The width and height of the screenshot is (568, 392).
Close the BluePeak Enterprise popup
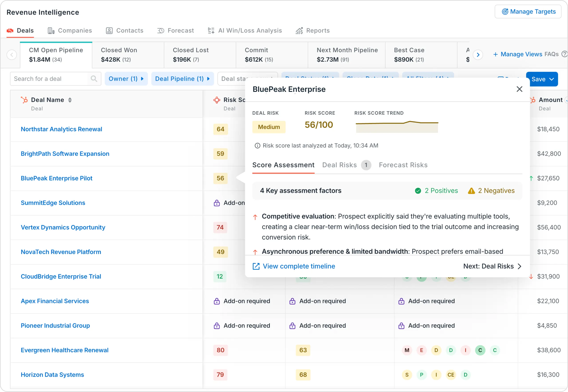519,89
